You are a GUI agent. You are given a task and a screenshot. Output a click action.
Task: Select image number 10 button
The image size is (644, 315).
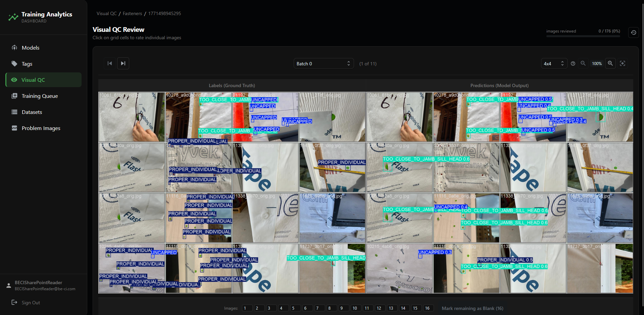pos(356,308)
